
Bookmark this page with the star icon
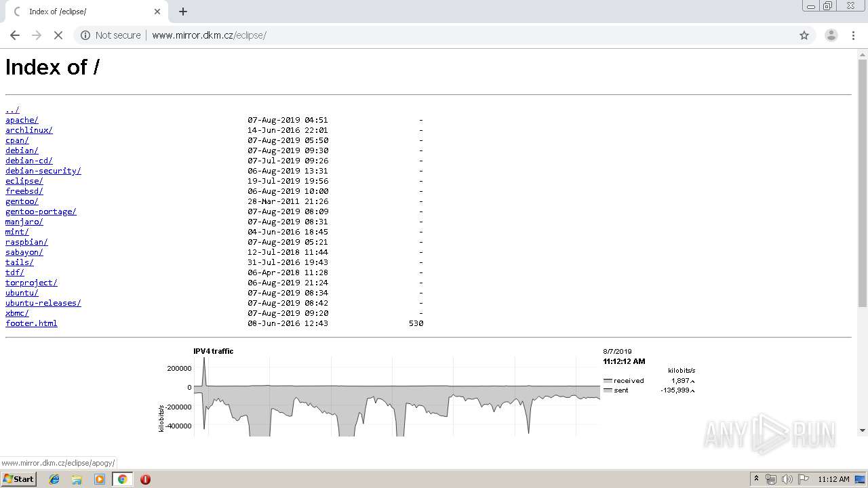point(804,35)
